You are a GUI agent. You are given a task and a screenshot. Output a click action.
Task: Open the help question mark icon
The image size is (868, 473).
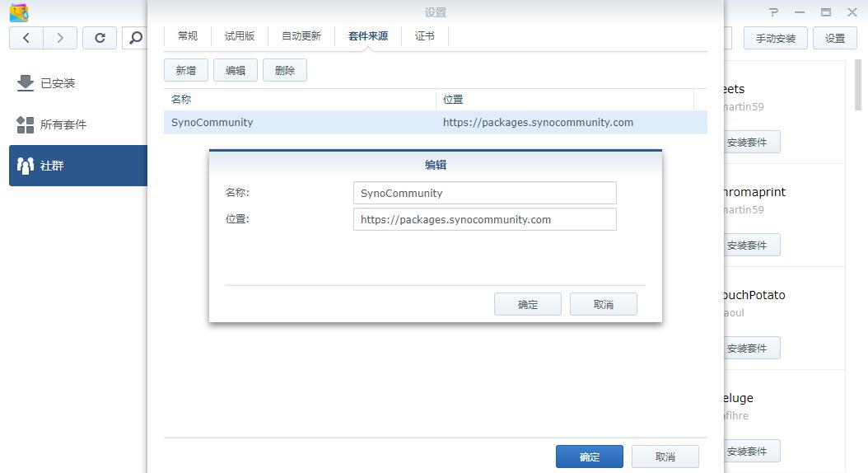773,12
